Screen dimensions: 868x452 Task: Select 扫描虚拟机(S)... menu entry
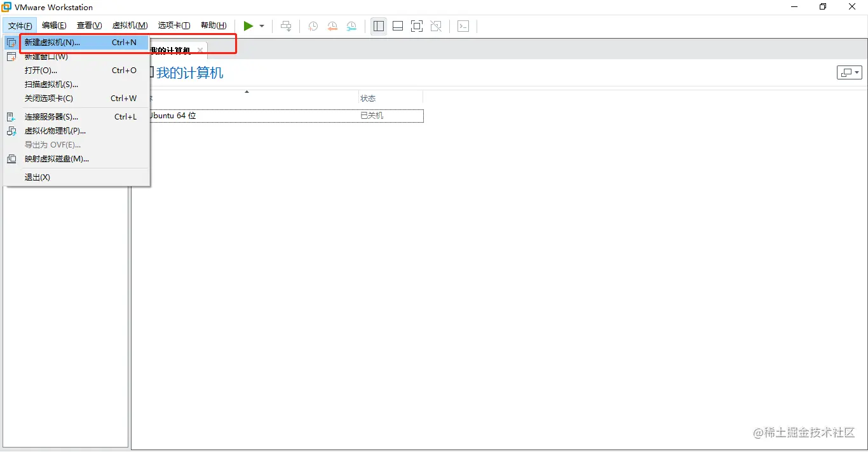pyautogui.click(x=76, y=85)
